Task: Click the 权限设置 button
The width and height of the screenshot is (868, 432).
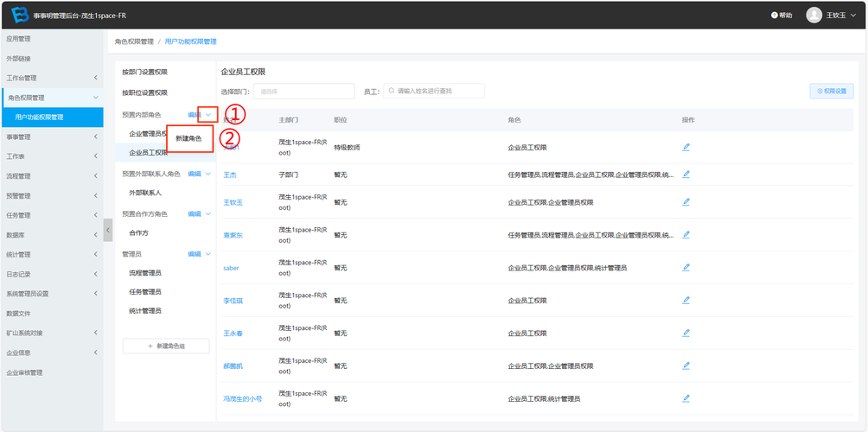Action: pos(831,91)
